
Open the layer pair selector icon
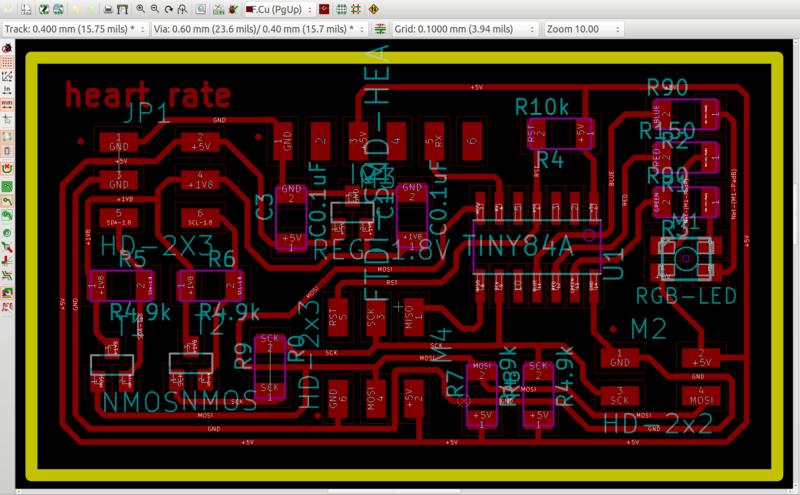point(324,9)
